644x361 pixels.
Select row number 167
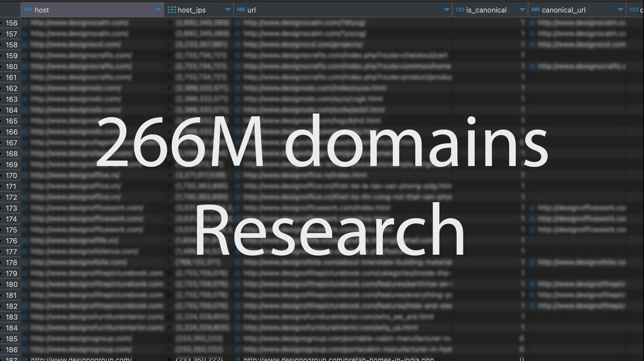click(11, 143)
